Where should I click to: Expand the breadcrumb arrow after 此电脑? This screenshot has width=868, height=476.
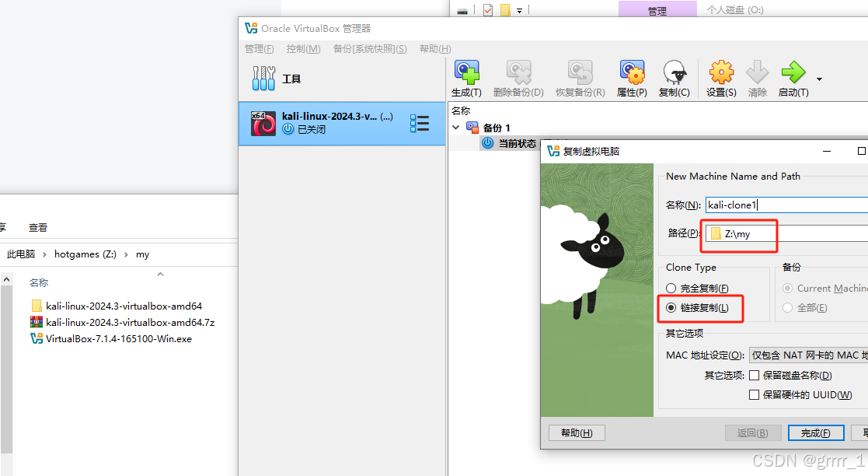(45, 254)
